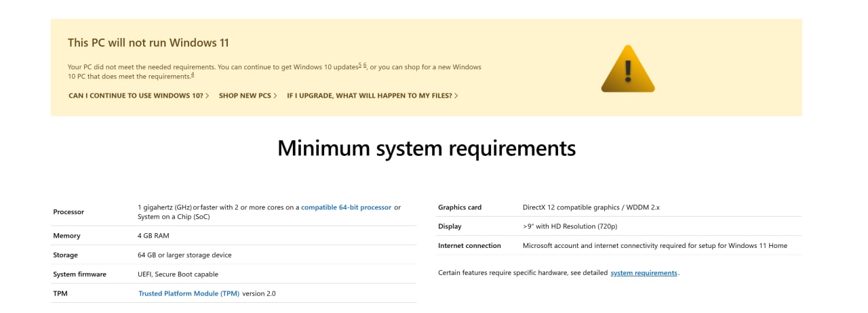
Task: Select the TPM row label
Action: [60, 293]
